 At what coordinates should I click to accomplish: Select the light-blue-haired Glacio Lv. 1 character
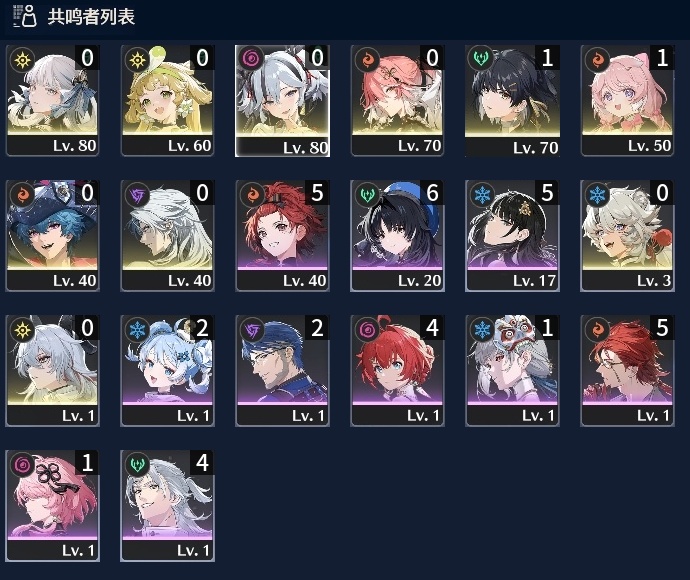167,371
